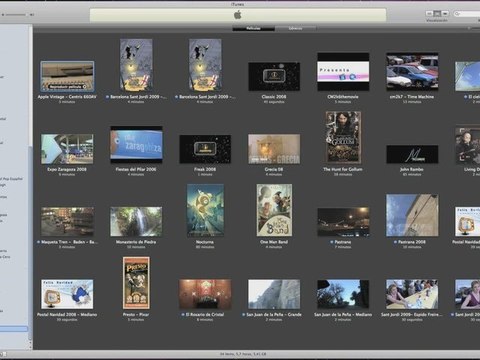Click the iTunes window title
This screenshot has height=360, width=480.
(237, 4)
